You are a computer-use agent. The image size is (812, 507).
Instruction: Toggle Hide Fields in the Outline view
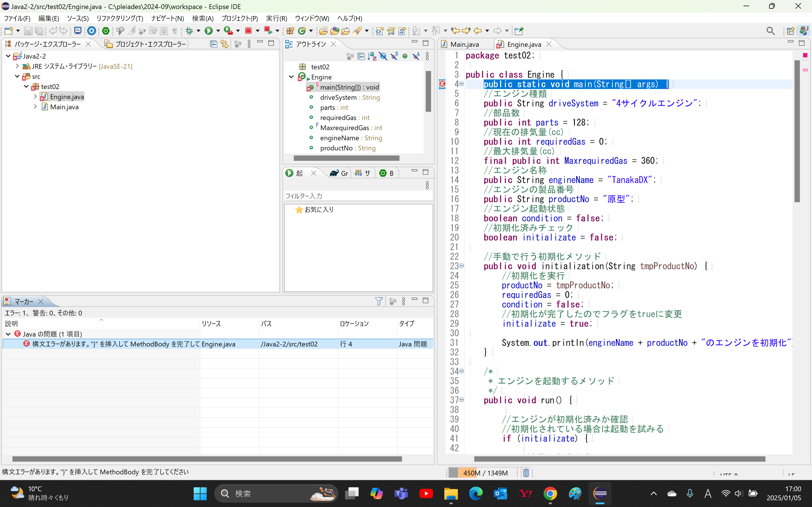pyautogui.click(x=383, y=56)
